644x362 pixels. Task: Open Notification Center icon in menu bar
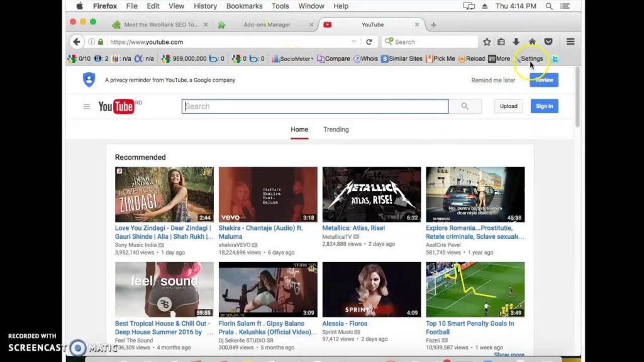565,6
